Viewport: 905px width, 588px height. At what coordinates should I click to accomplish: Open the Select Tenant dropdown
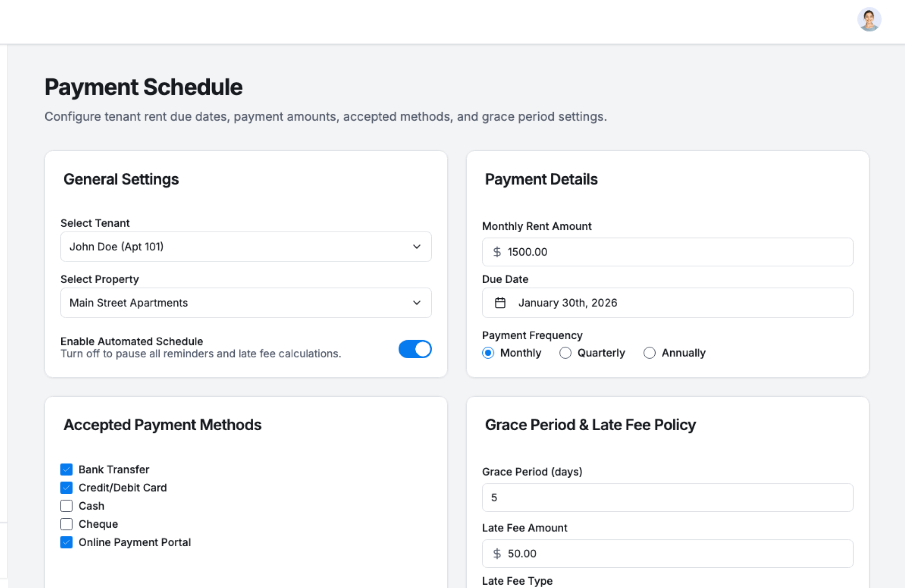246,246
